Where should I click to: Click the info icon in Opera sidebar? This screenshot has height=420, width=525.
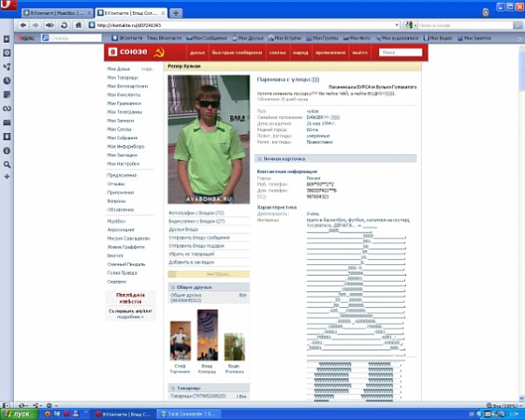pos(7,150)
